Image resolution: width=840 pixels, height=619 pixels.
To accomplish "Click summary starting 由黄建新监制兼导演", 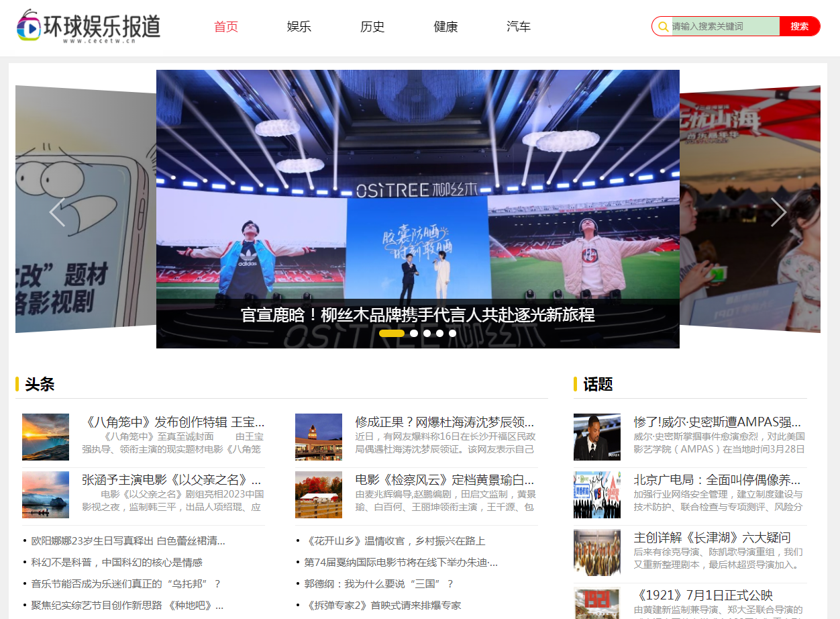I will click(719, 611).
